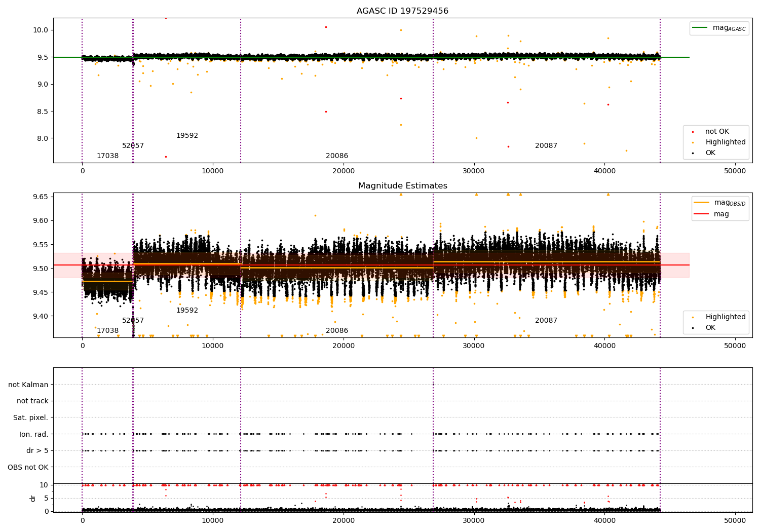Click obsid label 20086 in Magnitude Estimates plot
This screenshot has width=760, height=532.
[x=337, y=331]
